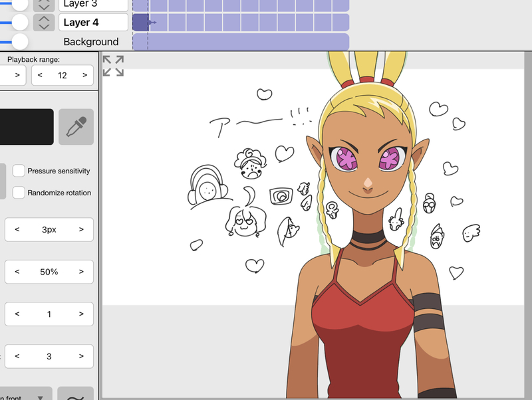Increase the playback range end value 12
This screenshot has height=400, width=532.
(x=85, y=75)
